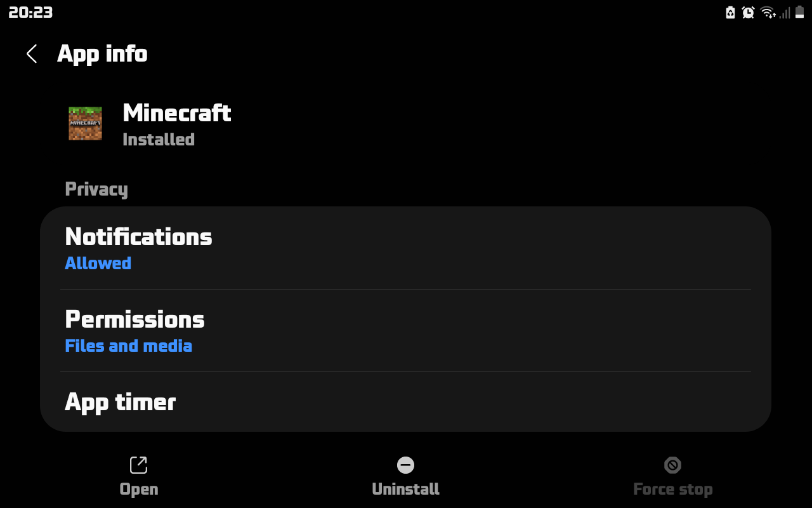Image resolution: width=812 pixels, height=508 pixels.
Task: Tap the Wi-Fi status bar icon
Action: (768, 13)
